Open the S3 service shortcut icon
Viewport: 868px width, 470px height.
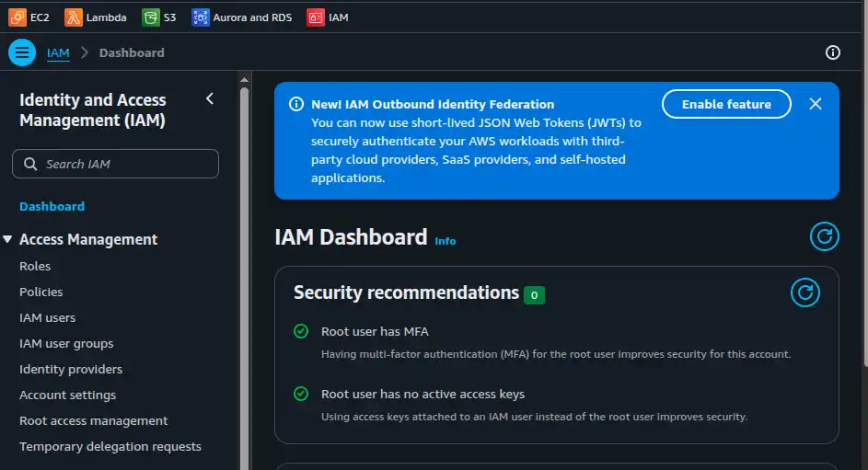tap(151, 17)
